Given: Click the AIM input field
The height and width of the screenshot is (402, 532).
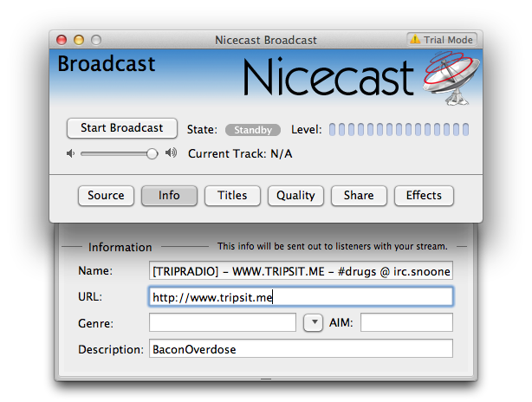Looking at the screenshot, I should (x=406, y=323).
